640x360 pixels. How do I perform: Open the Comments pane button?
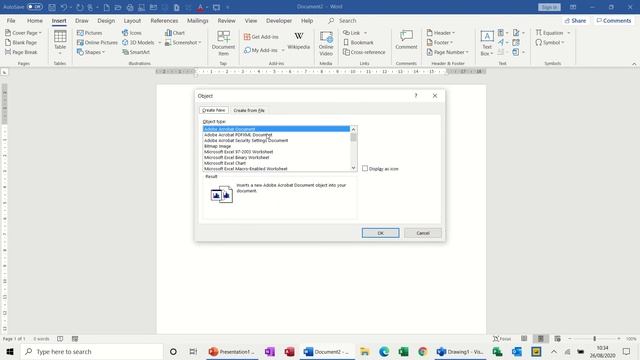point(613,20)
